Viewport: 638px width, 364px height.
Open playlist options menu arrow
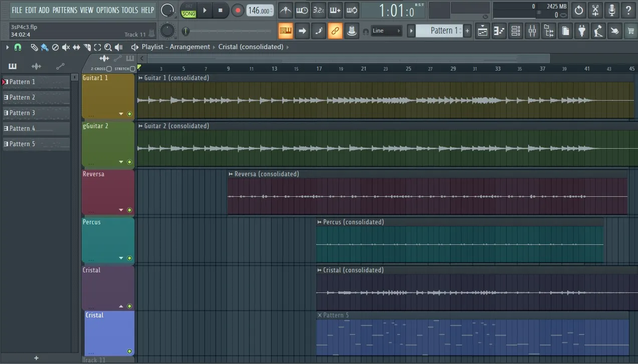(8, 47)
